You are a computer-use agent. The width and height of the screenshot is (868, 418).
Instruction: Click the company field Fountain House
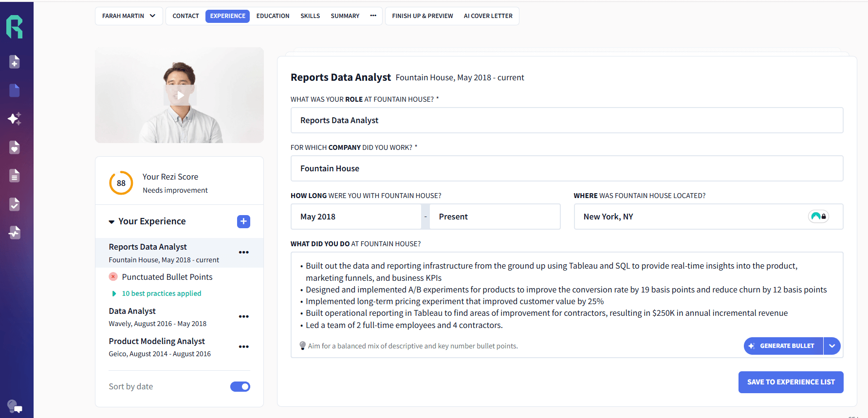pyautogui.click(x=567, y=168)
